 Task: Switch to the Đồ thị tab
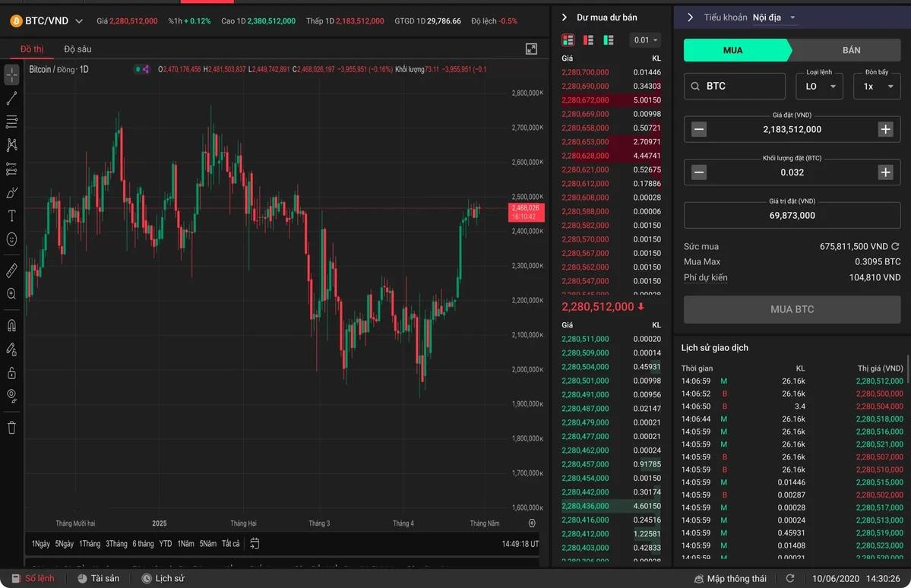pyautogui.click(x=32, y=49)
